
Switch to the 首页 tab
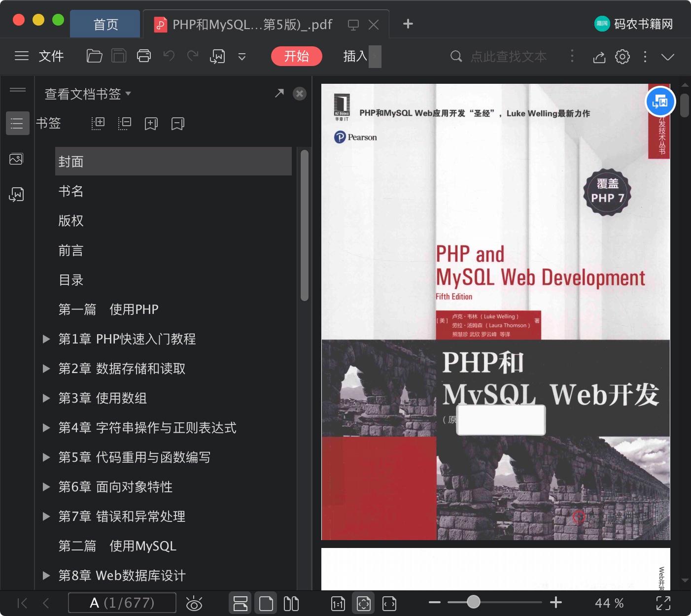tap(105, 24)
